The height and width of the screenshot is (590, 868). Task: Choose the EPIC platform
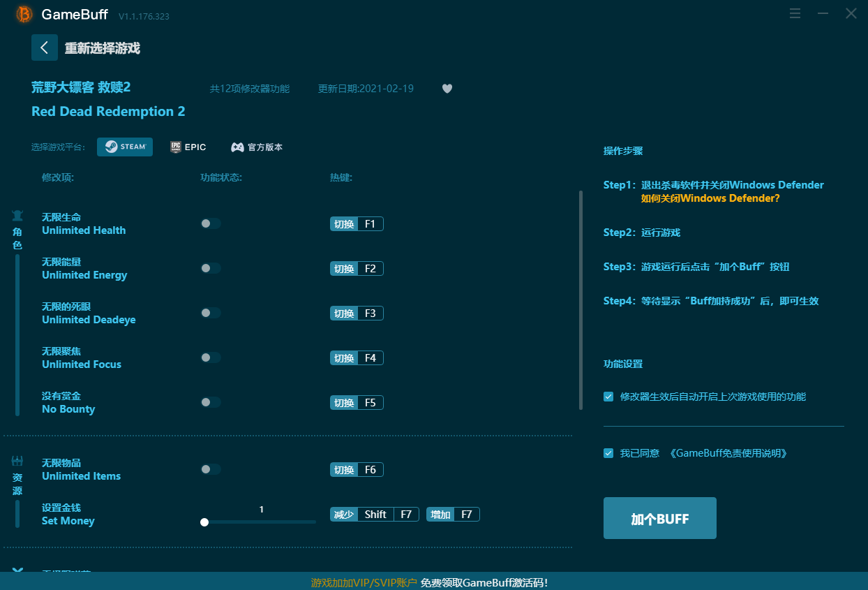coord(188,147)
